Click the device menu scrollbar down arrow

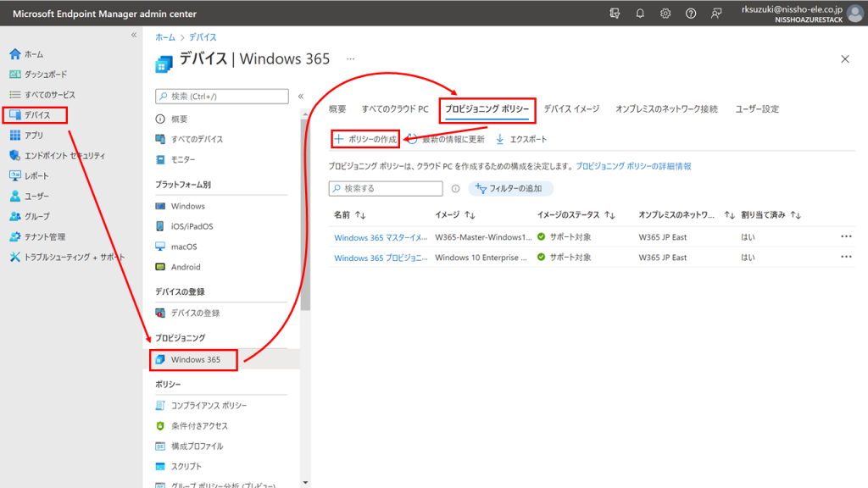tap(305, 482)
